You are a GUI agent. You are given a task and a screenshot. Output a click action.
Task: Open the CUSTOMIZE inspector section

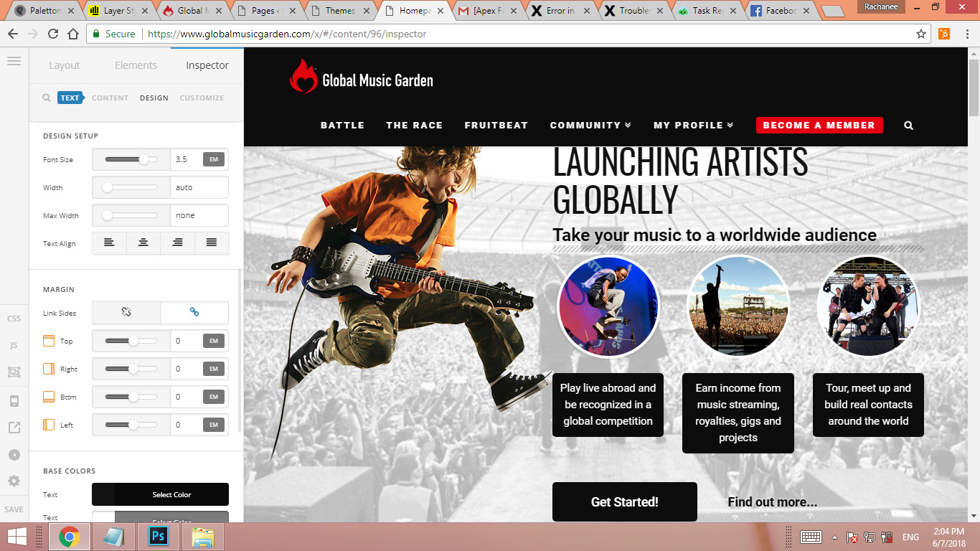click(202, 98)
